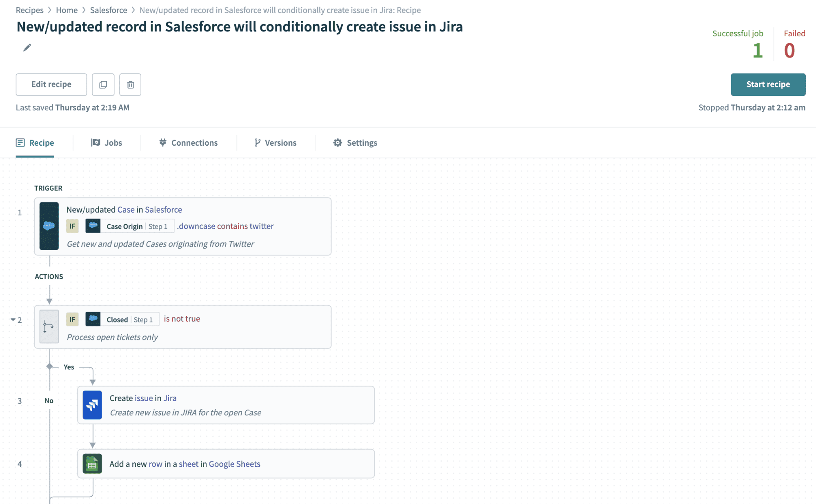Go to the Settings tab
This screenshot has width=816, height=504.
click(x=355, y=143)
